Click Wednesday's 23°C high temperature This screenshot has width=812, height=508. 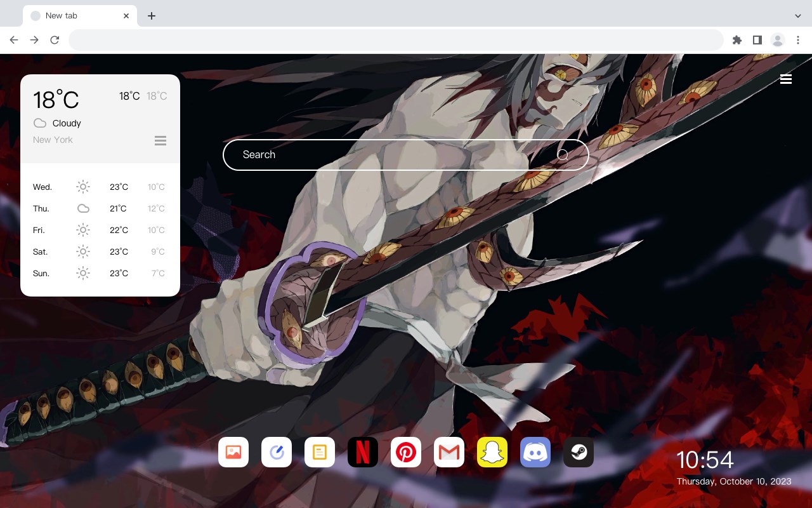119,187
